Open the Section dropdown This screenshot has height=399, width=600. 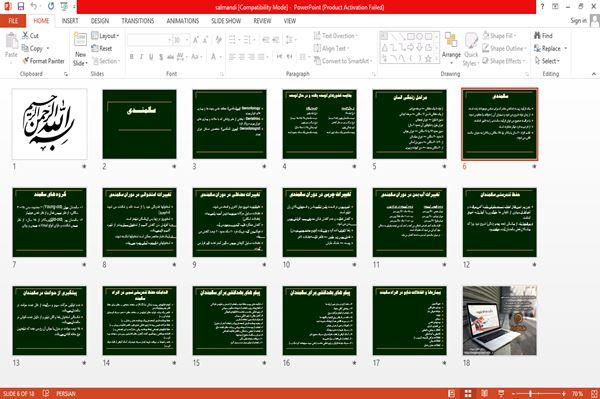coord(106,61)
